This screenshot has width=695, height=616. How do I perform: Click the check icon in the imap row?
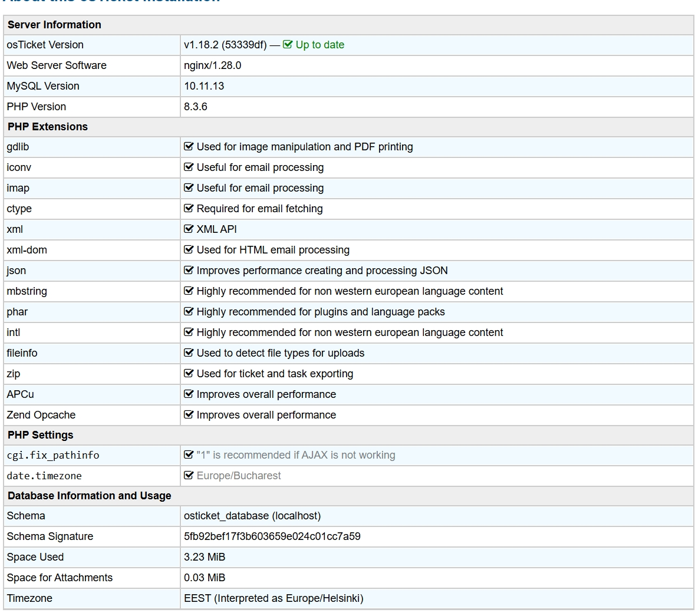pyautogui.click(x=189, y=188)
